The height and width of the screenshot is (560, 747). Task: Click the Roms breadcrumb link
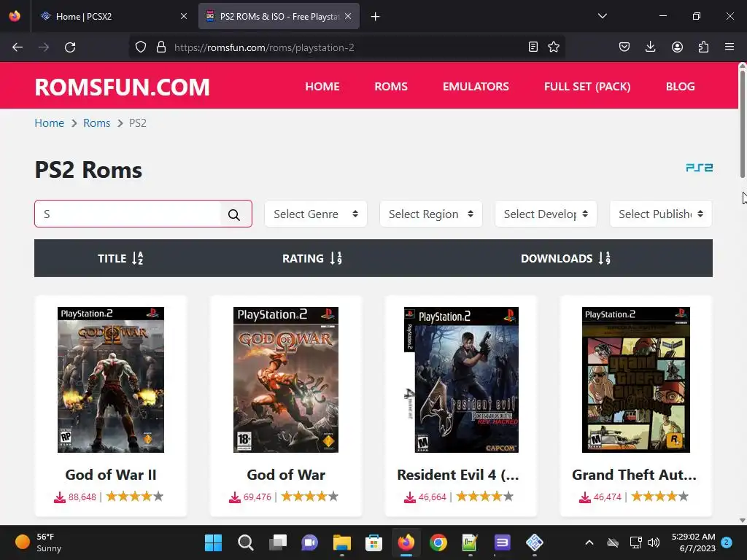pos(97,122)
